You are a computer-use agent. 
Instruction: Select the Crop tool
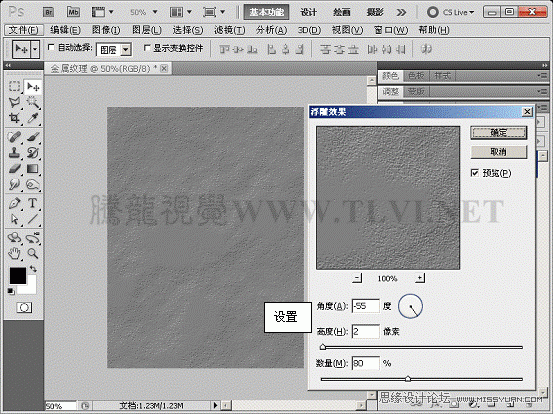(x=14, y=118)
